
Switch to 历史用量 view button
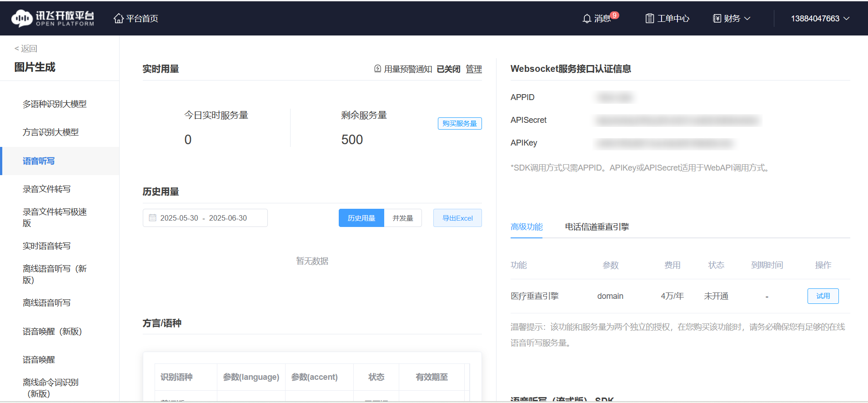pyautogui.click(x=361, y=218)
